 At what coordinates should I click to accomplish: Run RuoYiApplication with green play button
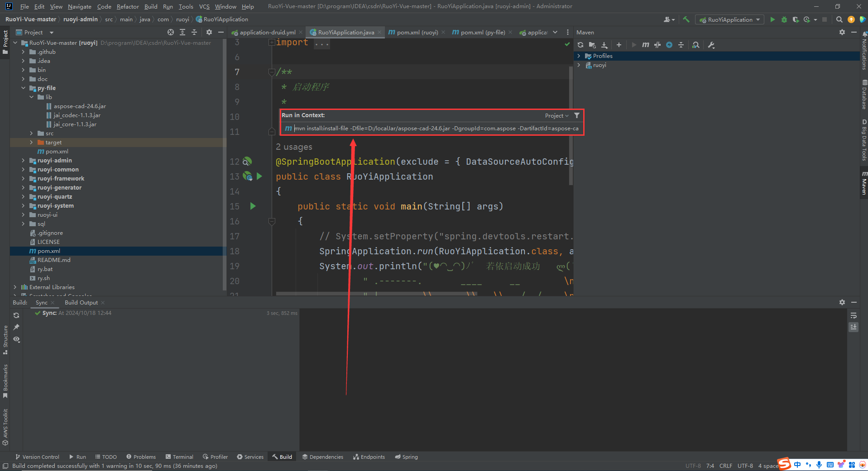772,19
